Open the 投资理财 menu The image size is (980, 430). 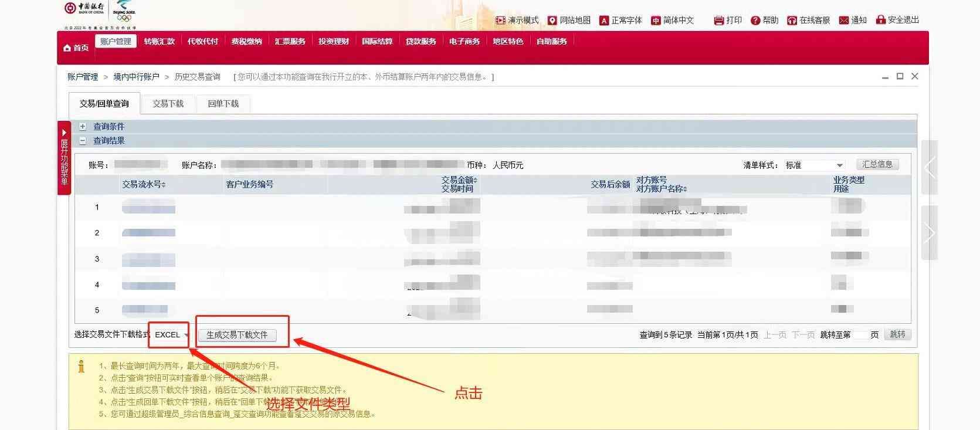tap(333, 41)
